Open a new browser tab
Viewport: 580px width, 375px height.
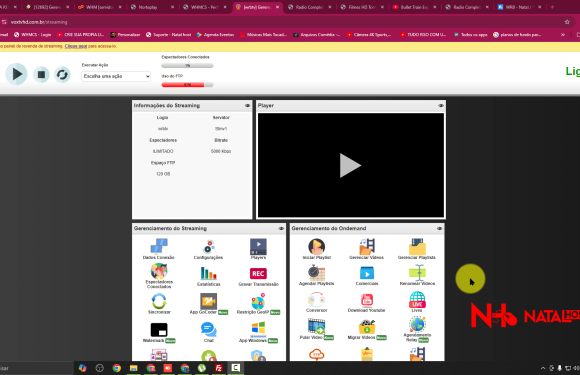point(552,7)
